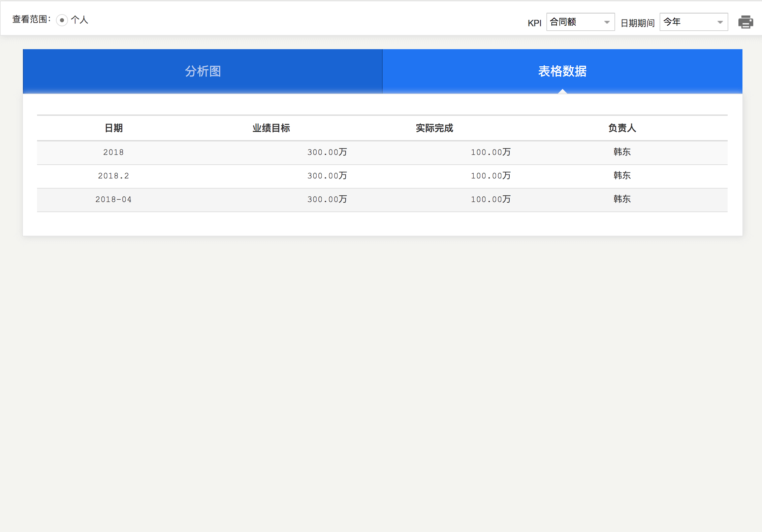Open the 日期期间 今年 dropdown

click(x=694, y=22)
